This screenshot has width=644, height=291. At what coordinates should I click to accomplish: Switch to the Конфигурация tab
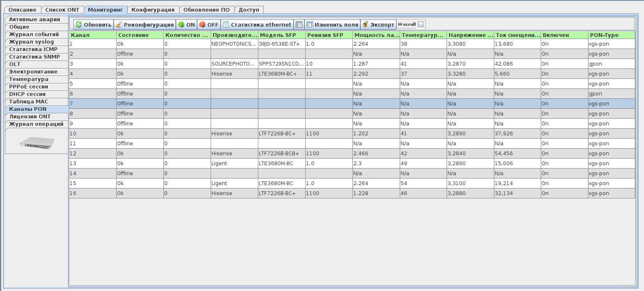pos(153,10)
